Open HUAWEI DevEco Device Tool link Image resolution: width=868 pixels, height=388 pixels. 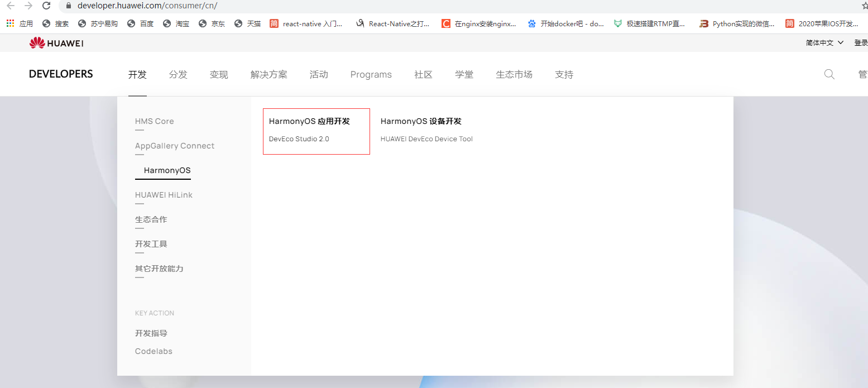pos(426,139)
